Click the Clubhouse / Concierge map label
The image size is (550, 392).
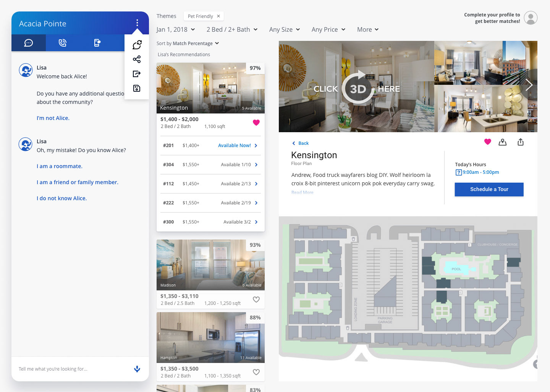point(498,245)
